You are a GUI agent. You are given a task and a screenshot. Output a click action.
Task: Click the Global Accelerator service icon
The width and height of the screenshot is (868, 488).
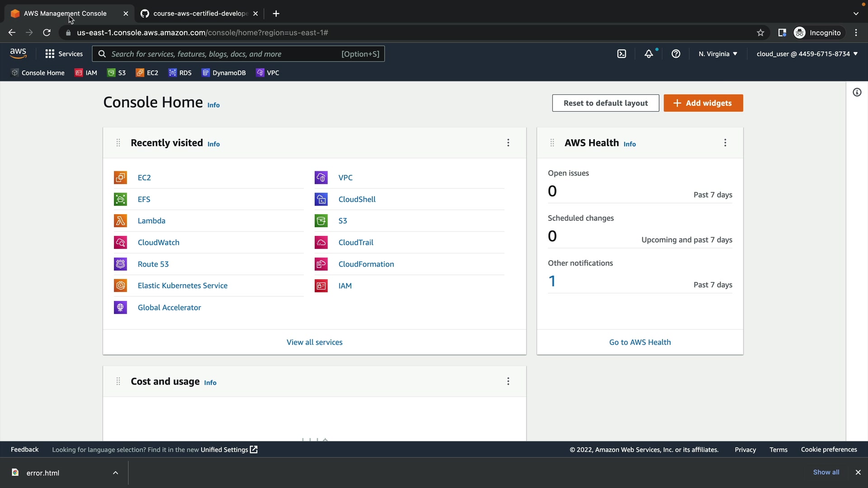pyautogui.click(x=120, y=308)
